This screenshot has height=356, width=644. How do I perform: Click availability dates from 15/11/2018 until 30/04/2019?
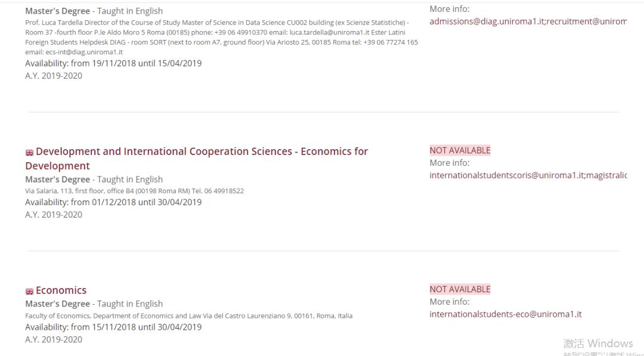coord(113,327)
